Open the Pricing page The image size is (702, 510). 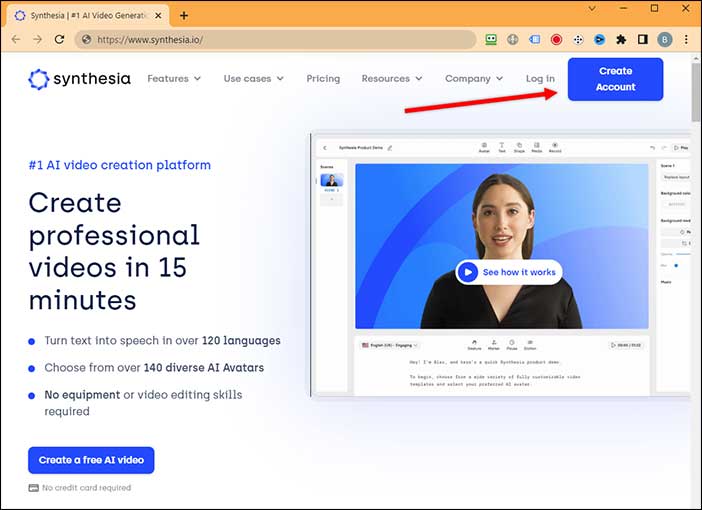(x=323, y=79)
